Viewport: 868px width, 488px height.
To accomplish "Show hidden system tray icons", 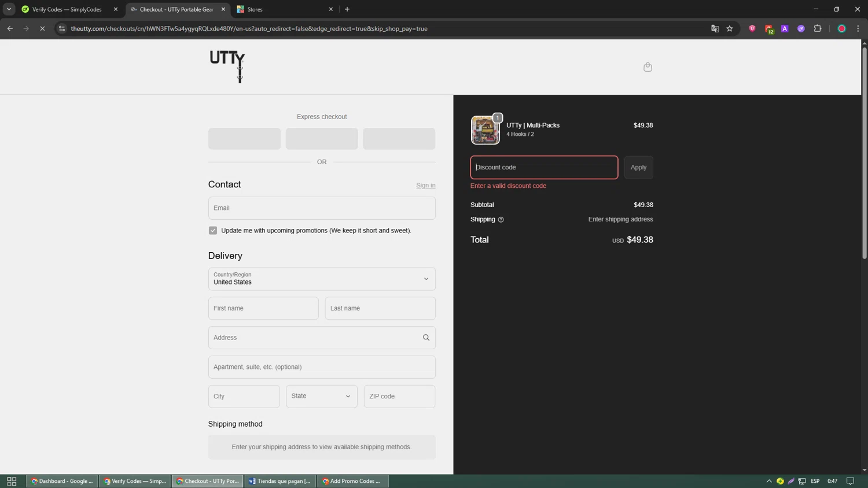I will point(769,481).
